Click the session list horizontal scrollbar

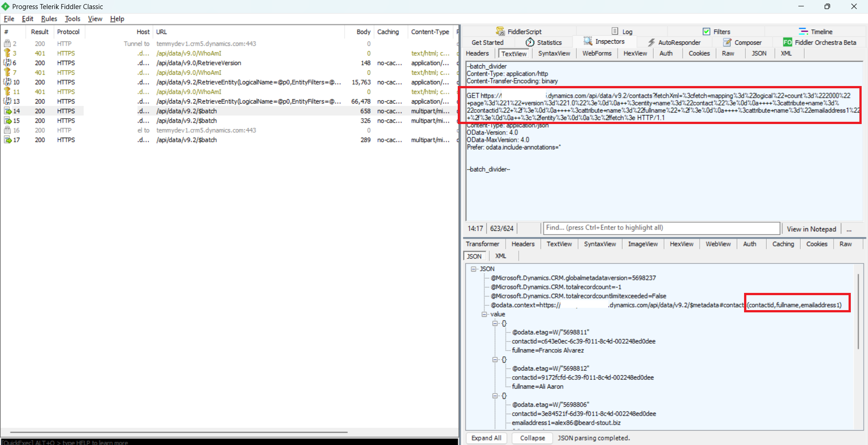179,432
